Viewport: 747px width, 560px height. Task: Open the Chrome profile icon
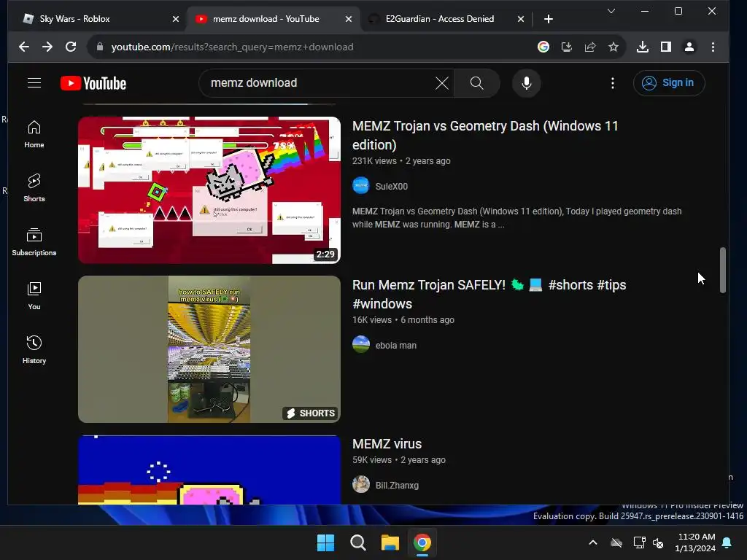tap(689, 47)
